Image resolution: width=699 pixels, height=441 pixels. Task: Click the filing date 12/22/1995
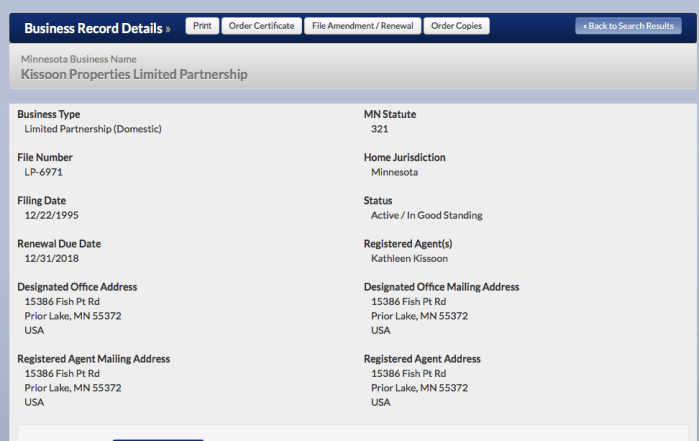(x=52, y=215)
